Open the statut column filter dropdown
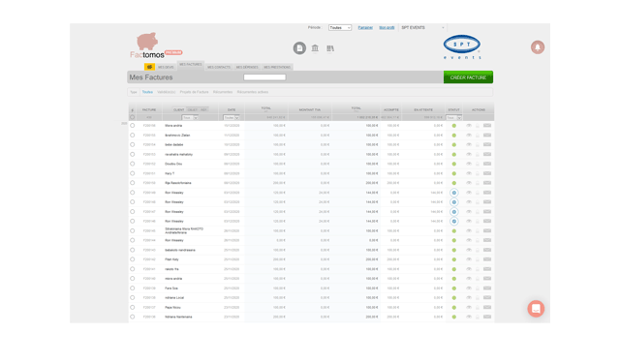 (x=453, y=118)
